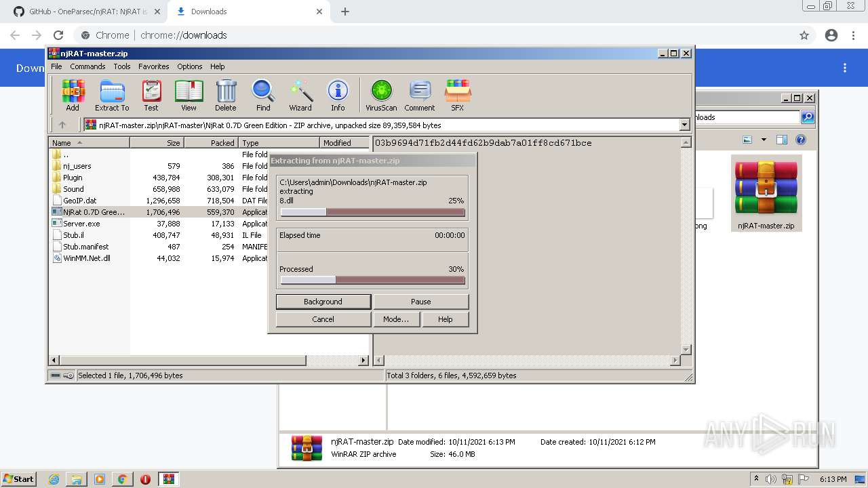Open the Commands menu

pos(87,66)
